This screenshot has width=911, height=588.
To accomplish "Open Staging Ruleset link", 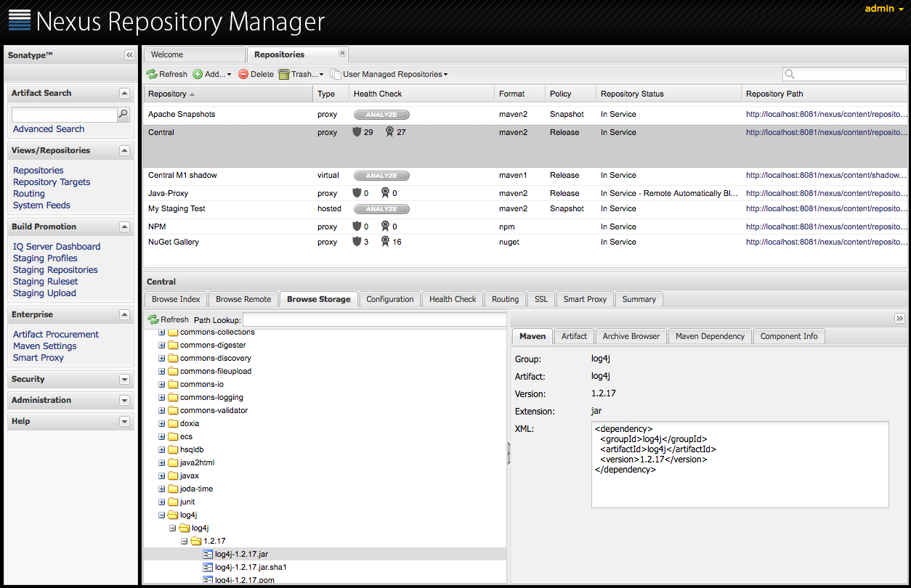I will (x=45, y=282).
